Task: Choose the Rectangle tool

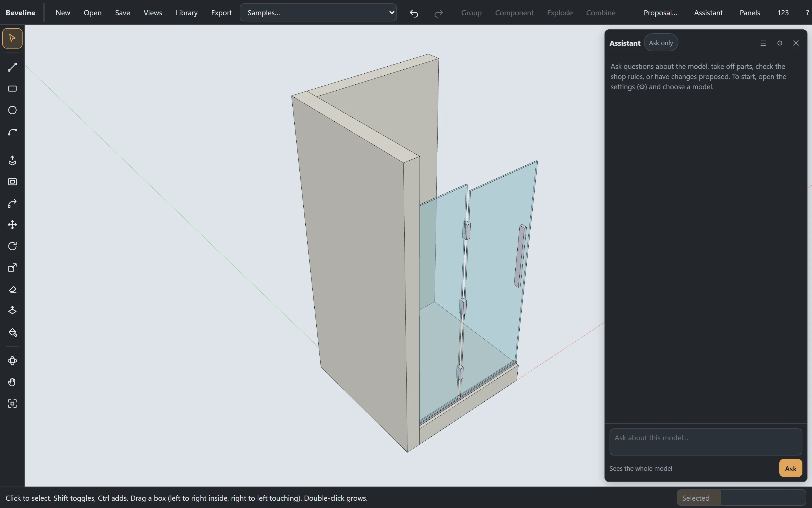Action: (12, 89)
